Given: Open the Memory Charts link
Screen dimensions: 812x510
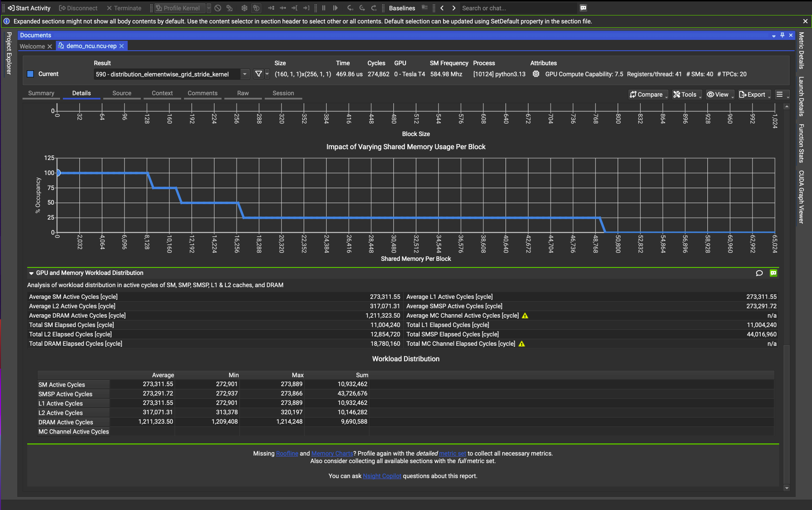Looking at the screenshot, I should pos(332,454).
